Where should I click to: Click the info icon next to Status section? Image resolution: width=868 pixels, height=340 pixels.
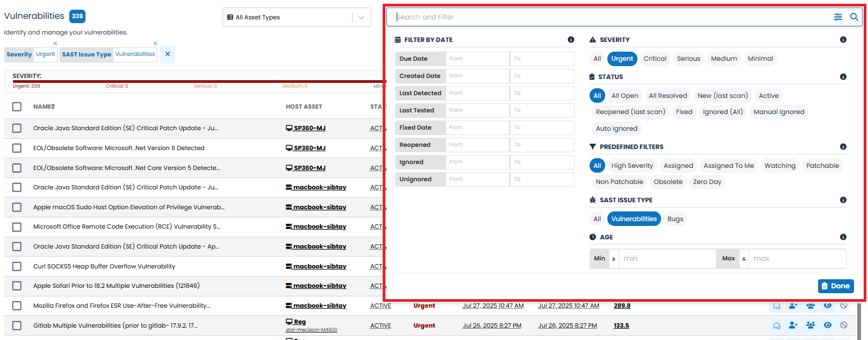(843, 77)
